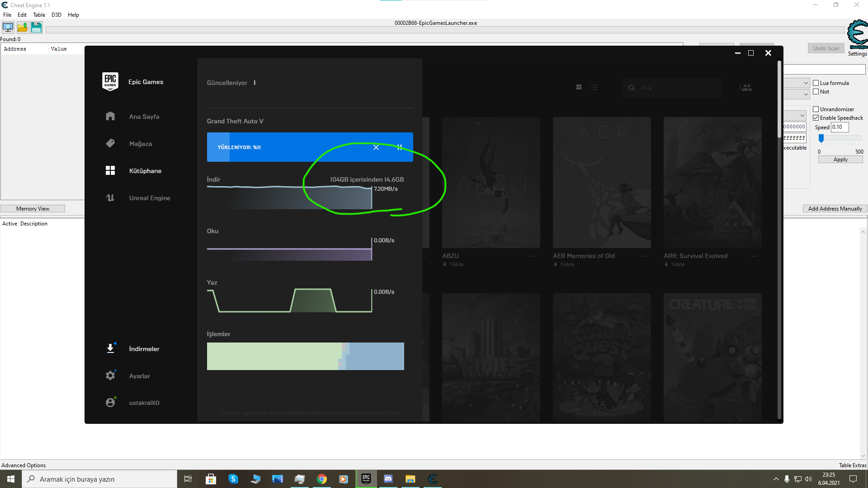This screenshot has height=488, width=868.
Task: Expand the scan type dropdown arrow
Action: (806, 83)
